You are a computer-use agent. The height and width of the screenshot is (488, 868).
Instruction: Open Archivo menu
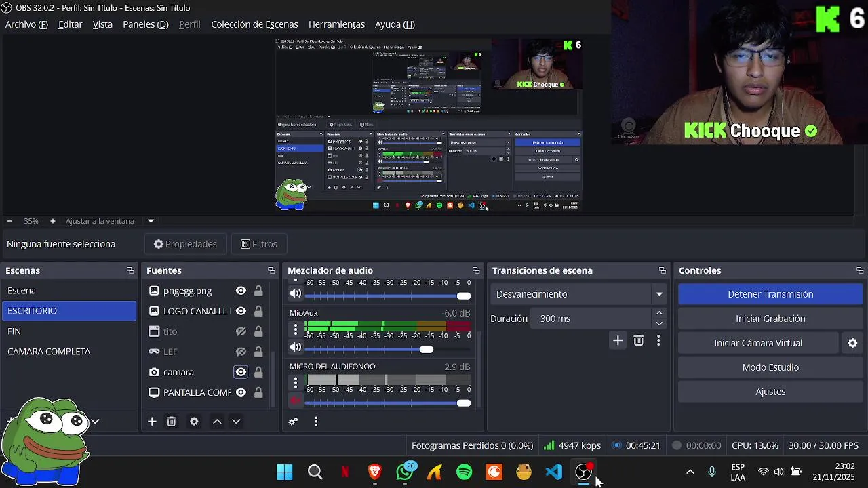coord(26,24)
